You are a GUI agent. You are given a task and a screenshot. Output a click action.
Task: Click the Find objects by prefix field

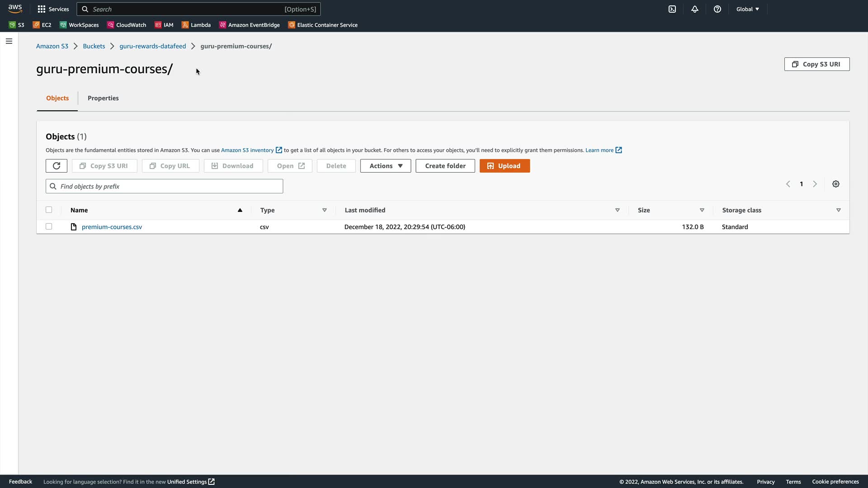click(x=165, y=186)
